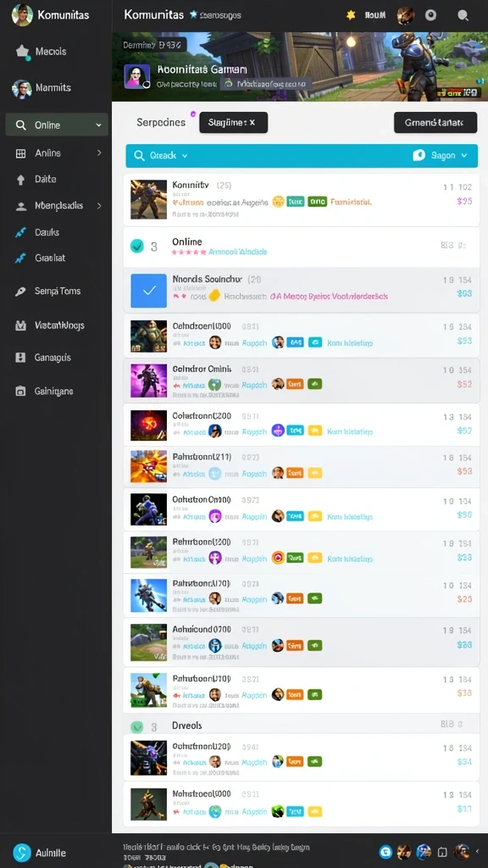Click the grid icon next to Anlins
Image resolution: width=488 pixels, height=868 pixels.
(20, 153)
